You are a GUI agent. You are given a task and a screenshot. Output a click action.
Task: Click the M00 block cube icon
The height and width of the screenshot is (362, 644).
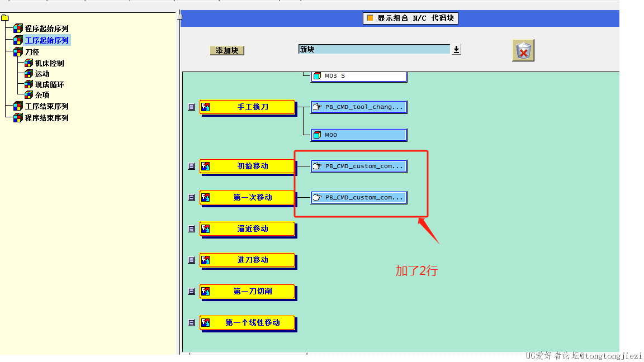pos(317,135)
